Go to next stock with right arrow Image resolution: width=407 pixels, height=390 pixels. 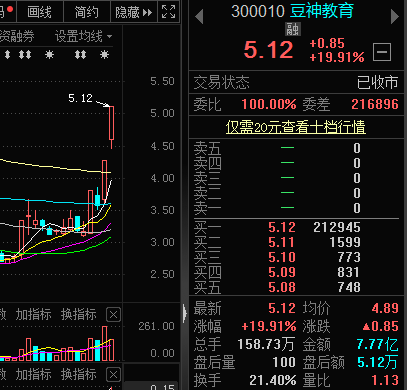click(395, 16)
